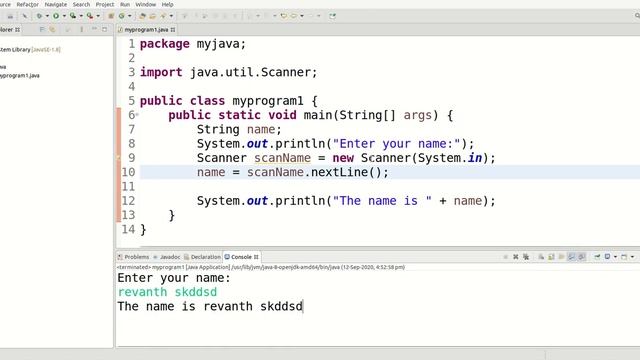
Task: Maximize the Package Explorer view
Action: (x=104, y=29)
